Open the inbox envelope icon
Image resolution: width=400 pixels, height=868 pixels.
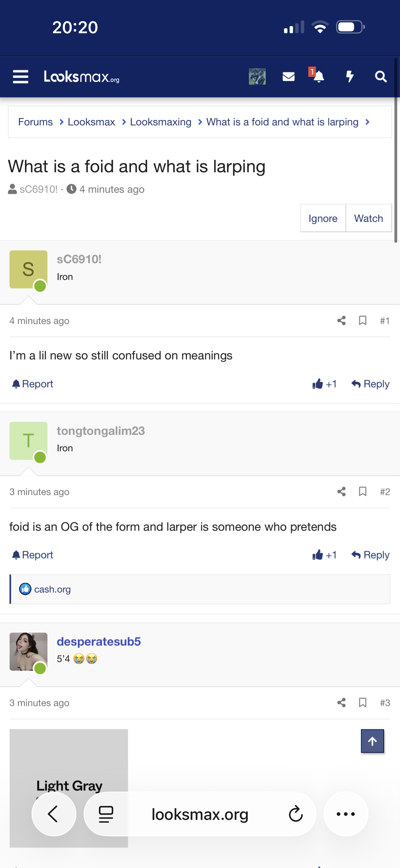tap(289, 77)
